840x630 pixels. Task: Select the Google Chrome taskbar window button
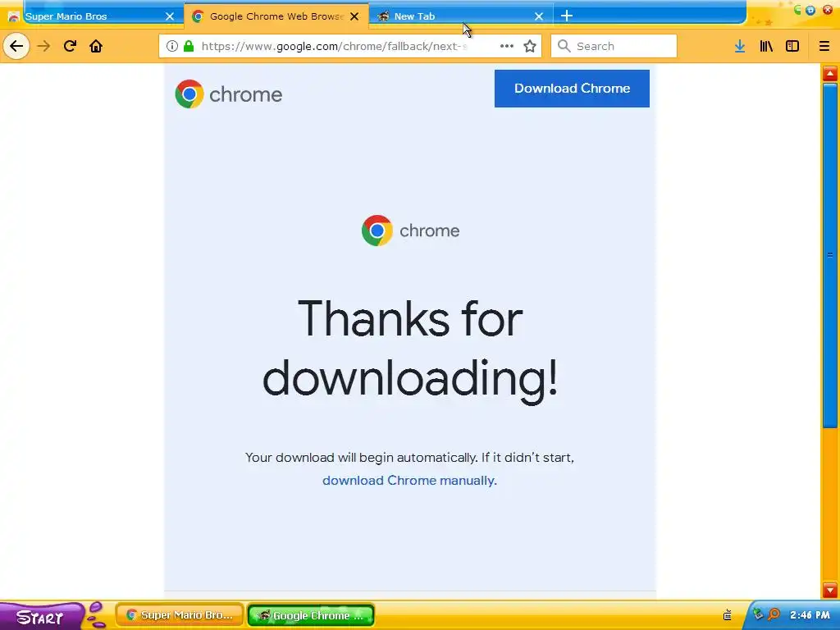click(x=311, y=615)
